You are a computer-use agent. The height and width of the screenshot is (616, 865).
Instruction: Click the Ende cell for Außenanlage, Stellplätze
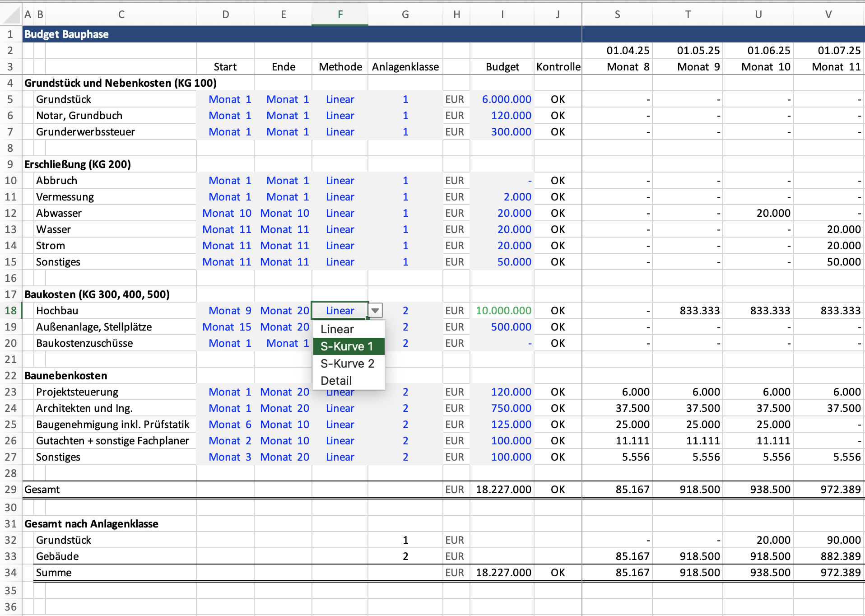point(283,327)
